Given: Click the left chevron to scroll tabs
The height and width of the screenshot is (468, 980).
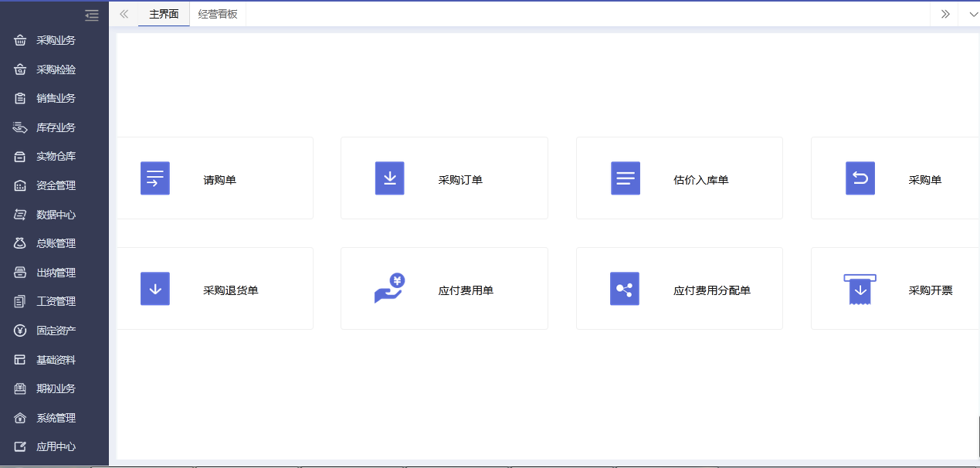Looking at the screenshot, I should click(124, 14).
